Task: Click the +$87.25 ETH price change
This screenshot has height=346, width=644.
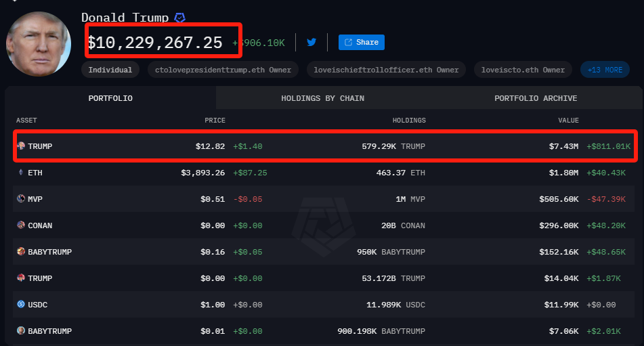Action: [x=250, y=173]
